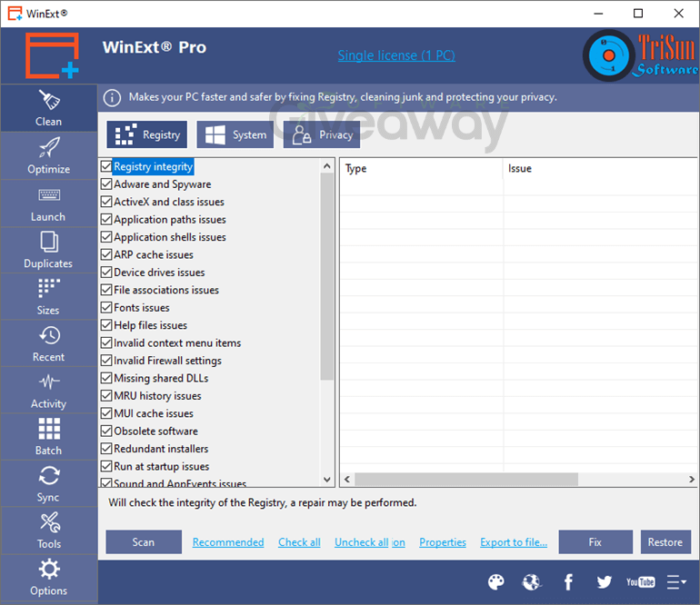700x605 pixels.
Task: Open the Batch module
Action: [x=49, y=437]
